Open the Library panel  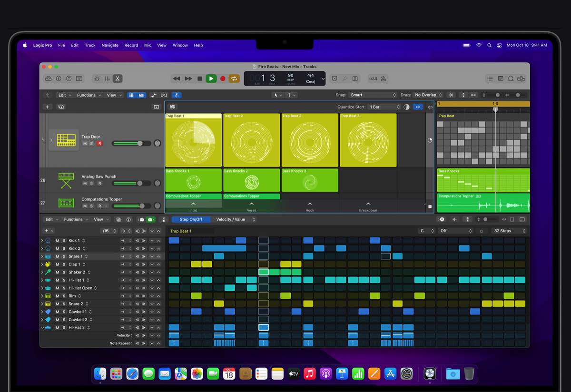coord(49,78)
